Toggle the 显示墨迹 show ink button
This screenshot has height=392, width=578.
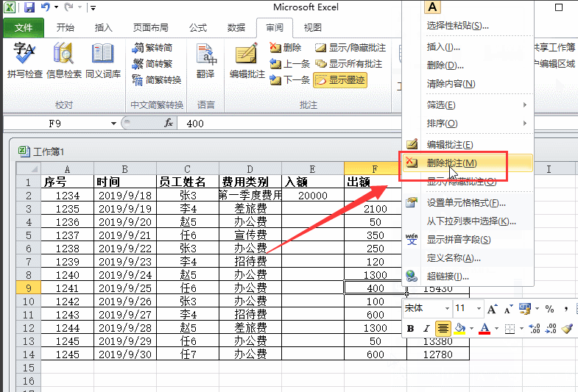click(x=340, y=80)
